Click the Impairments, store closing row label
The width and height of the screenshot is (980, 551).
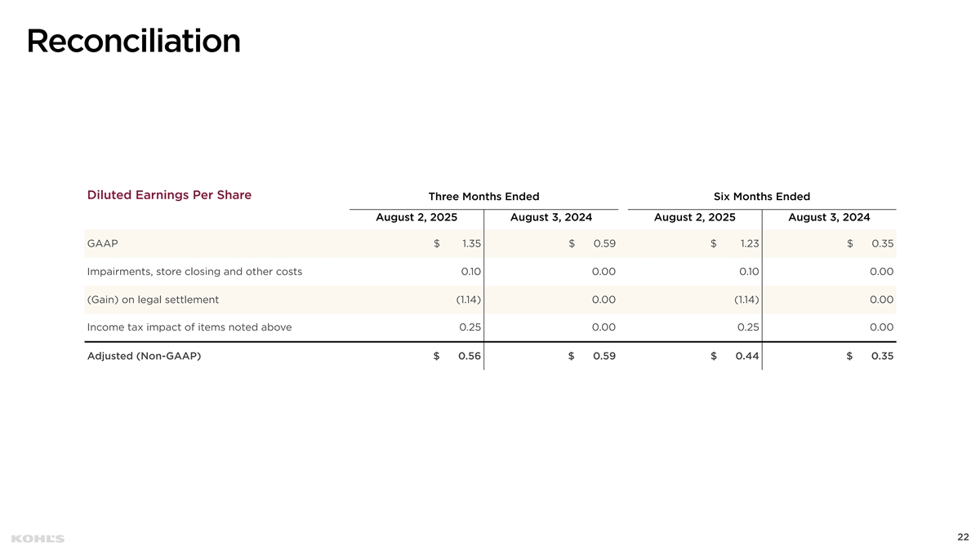tap(194, 272)
